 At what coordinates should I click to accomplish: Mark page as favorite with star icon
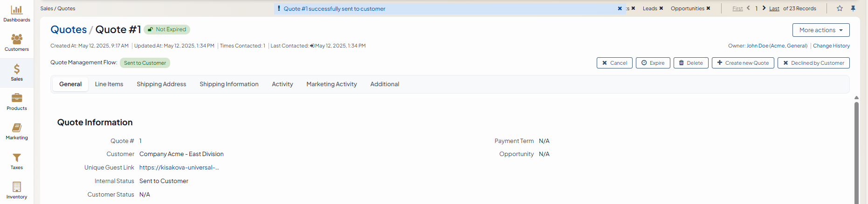click(840, 8)
